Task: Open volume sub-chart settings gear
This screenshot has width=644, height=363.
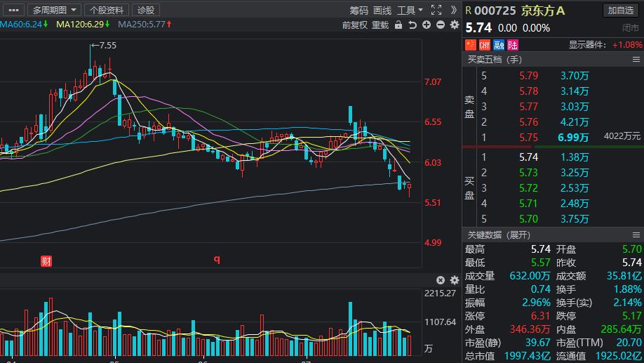Action: [x=455, y=280]
